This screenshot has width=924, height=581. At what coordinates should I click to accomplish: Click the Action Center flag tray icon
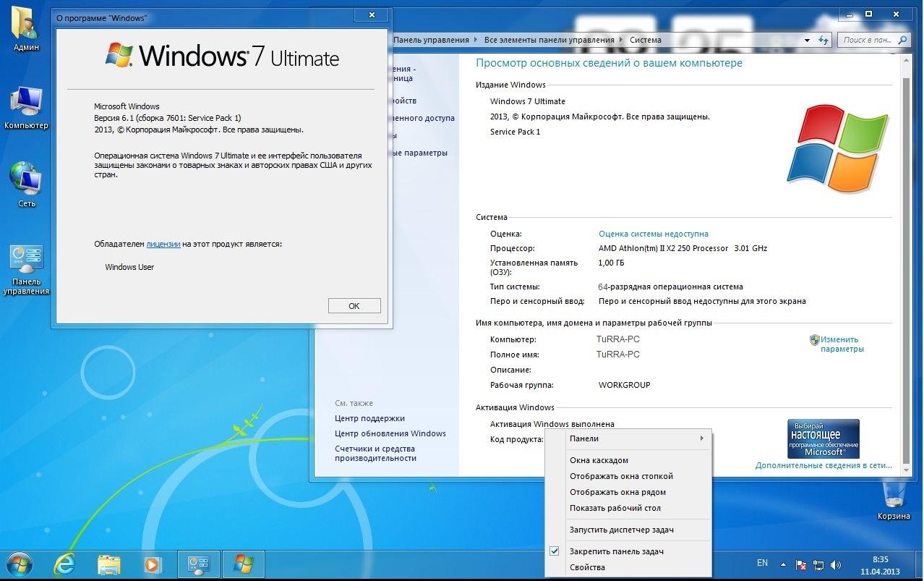(801, 564)
